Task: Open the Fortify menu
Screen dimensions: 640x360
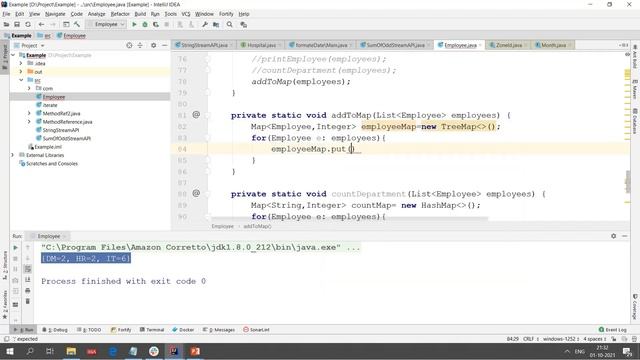Action: (226, 14)
